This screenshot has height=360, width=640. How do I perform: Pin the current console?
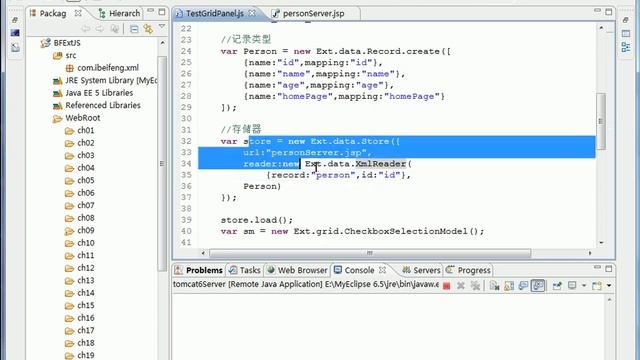click(558, 286)
